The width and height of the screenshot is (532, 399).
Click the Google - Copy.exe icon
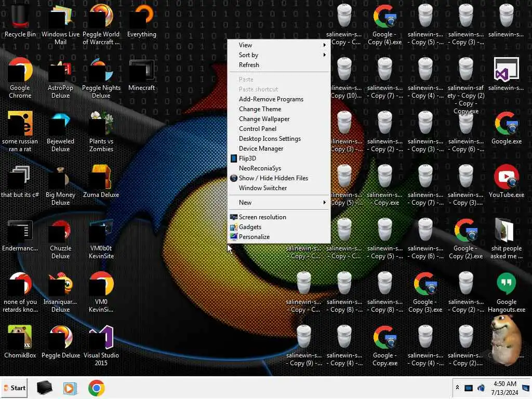pos(385,346)
